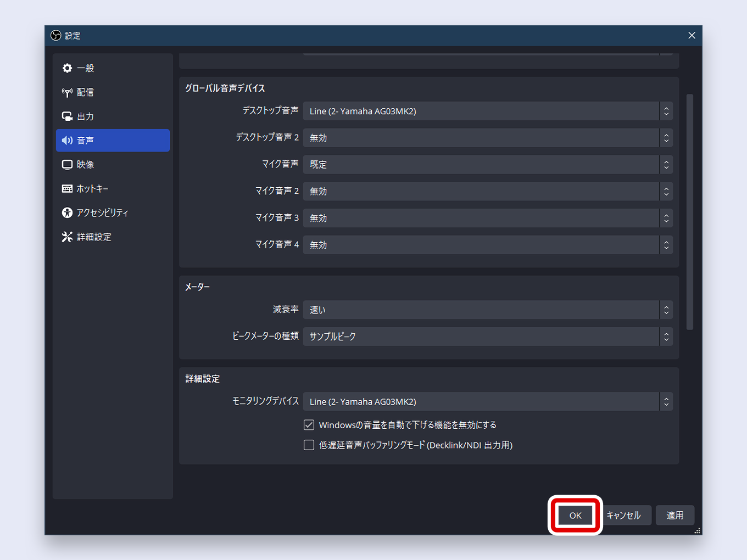Screen dimensions: 747x560
Task: Click the arrows on the マイク音声 combo box
Action: [666, 164]
